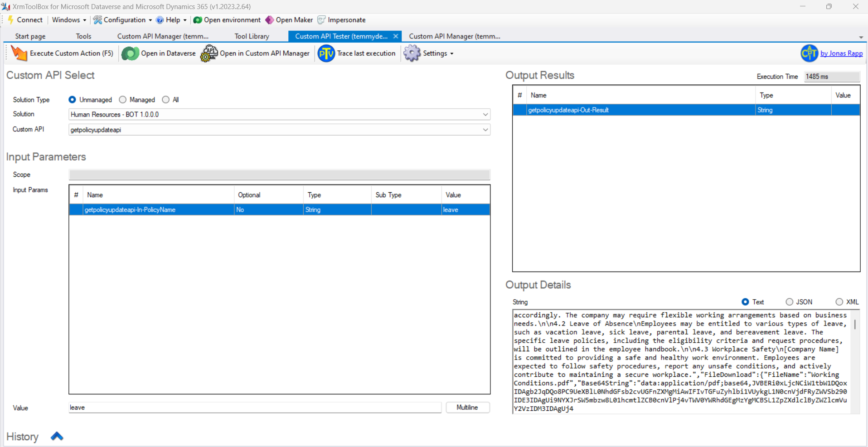Choose XML output format
This screenshot has width=868, height=447.
tap(839, 302)
